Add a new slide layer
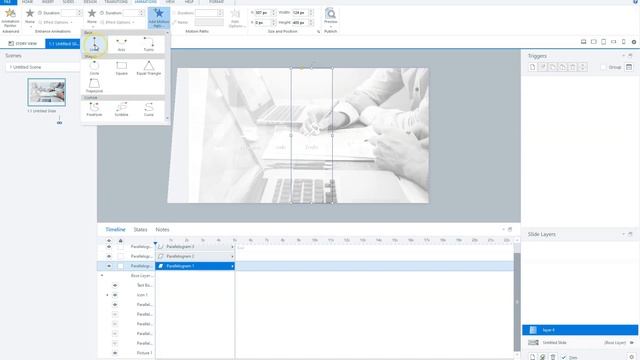640x360 pixels. pos(532,357)
